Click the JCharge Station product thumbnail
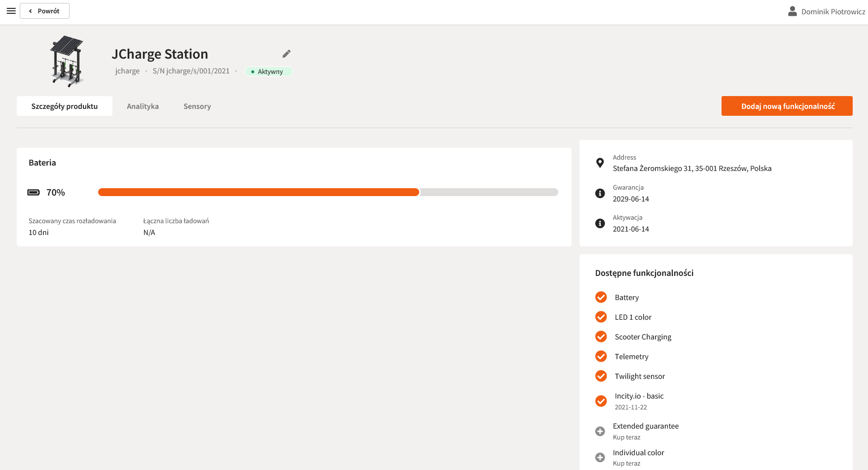 (x=67, y=61)
